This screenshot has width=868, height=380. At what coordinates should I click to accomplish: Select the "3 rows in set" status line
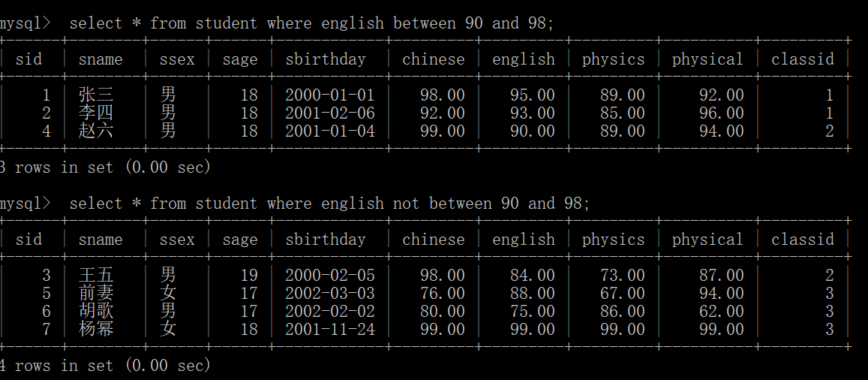105,167
